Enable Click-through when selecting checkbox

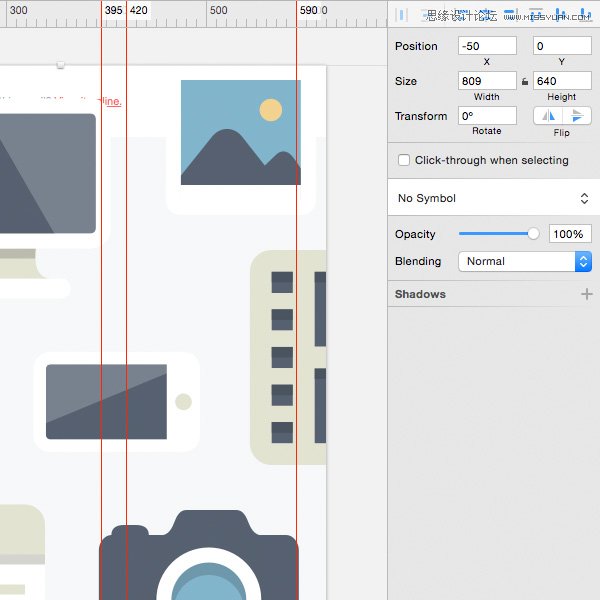404,160
